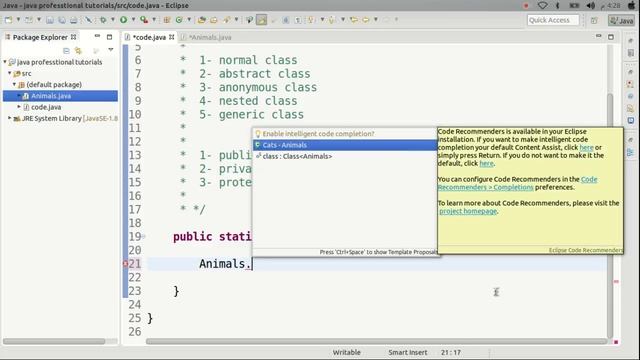The width and height of the screenshot is (640, 360).
Task: Minimize the editor area
Action: pyautogui.click(x=598, y=36)
